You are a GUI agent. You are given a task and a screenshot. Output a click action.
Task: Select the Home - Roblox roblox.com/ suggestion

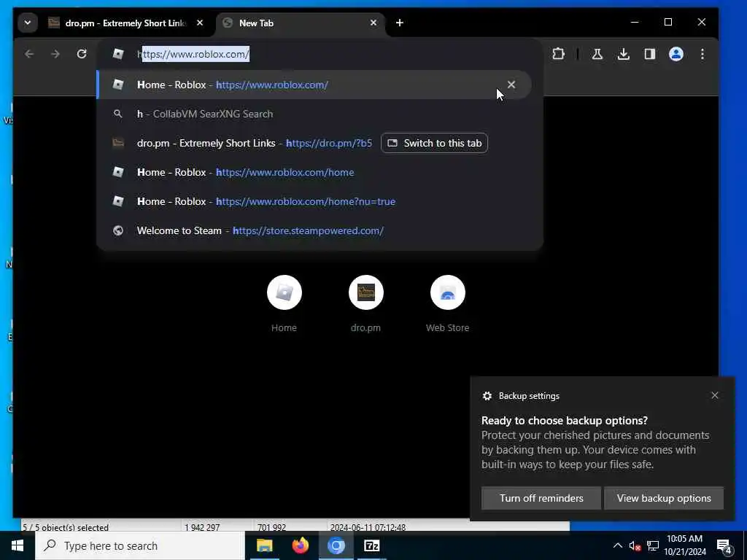tap(314, 85)
